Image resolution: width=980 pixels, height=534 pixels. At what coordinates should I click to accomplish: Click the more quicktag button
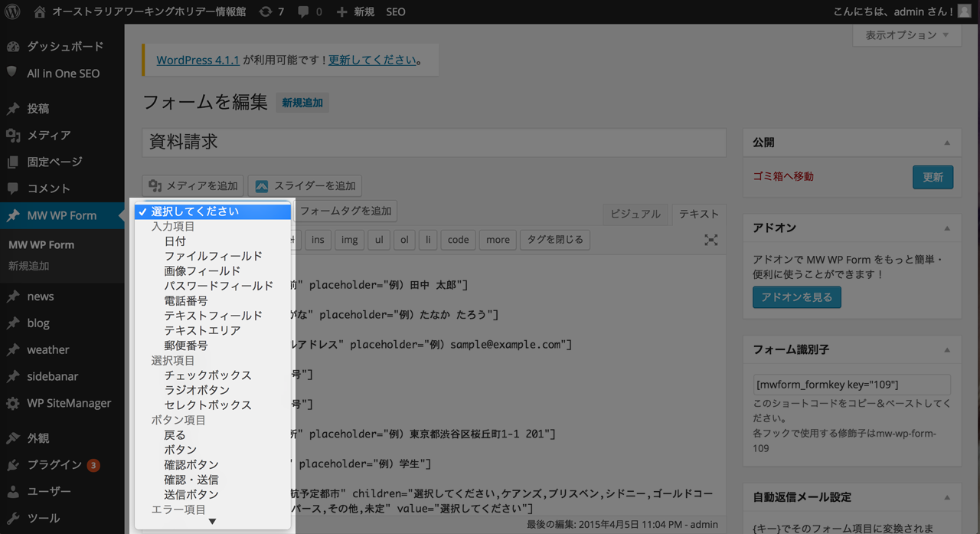(498, 240)
